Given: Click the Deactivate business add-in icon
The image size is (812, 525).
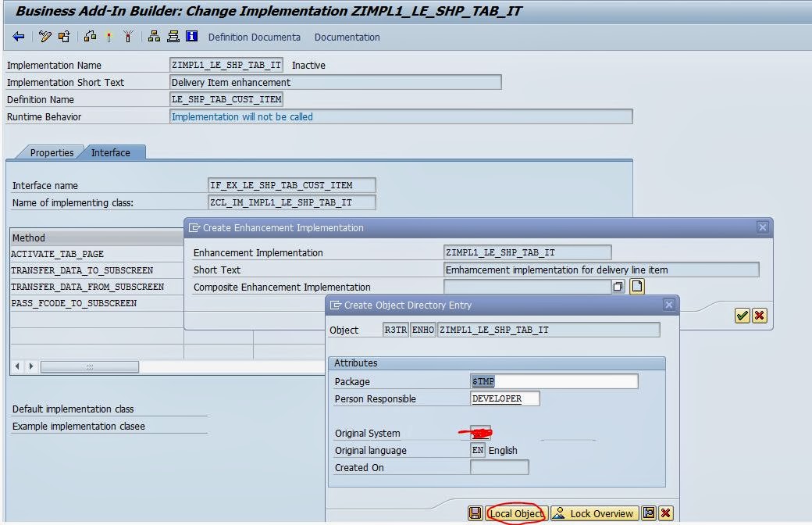Looking at the screenshot, I should (x=128, y=36).
